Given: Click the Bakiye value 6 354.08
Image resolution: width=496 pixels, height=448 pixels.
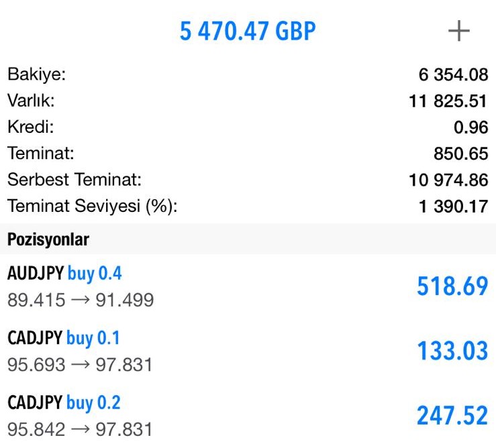Looking at the screenshot, I should (x=453, y=75).
